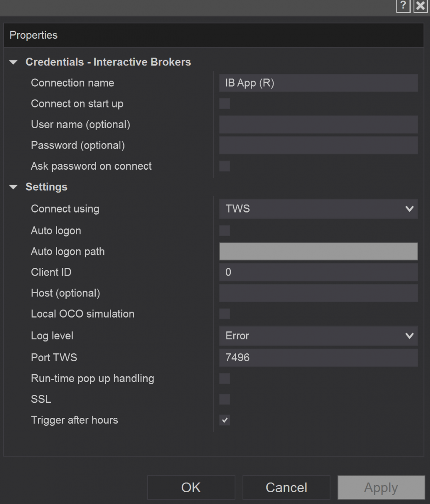430x504 pixels.
Task: Open the Log level dropdown
Action: (318, 336)
